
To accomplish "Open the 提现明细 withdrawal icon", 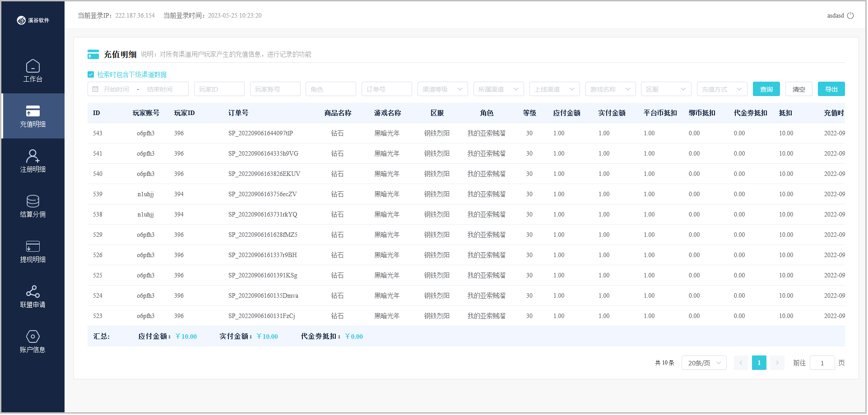I will click(x=32, y=246).
